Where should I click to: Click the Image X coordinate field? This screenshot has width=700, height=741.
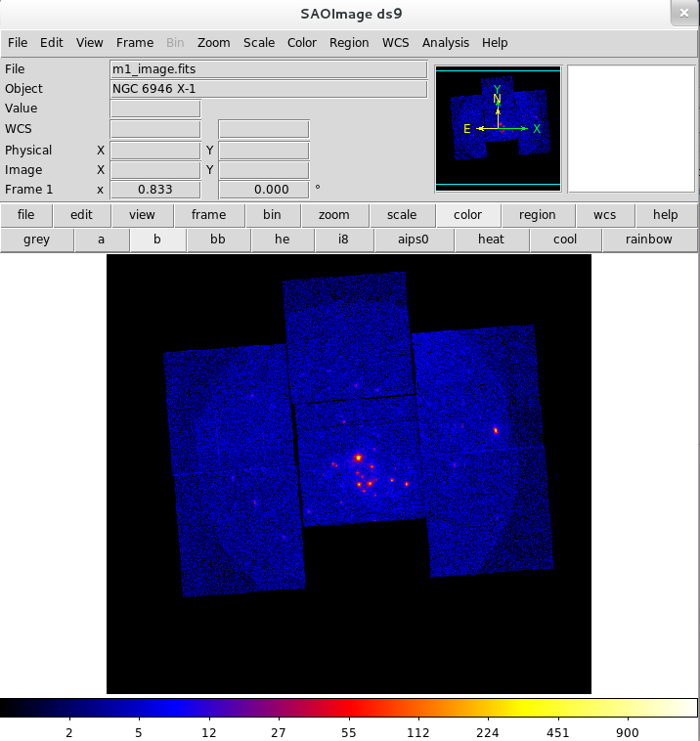155,170
